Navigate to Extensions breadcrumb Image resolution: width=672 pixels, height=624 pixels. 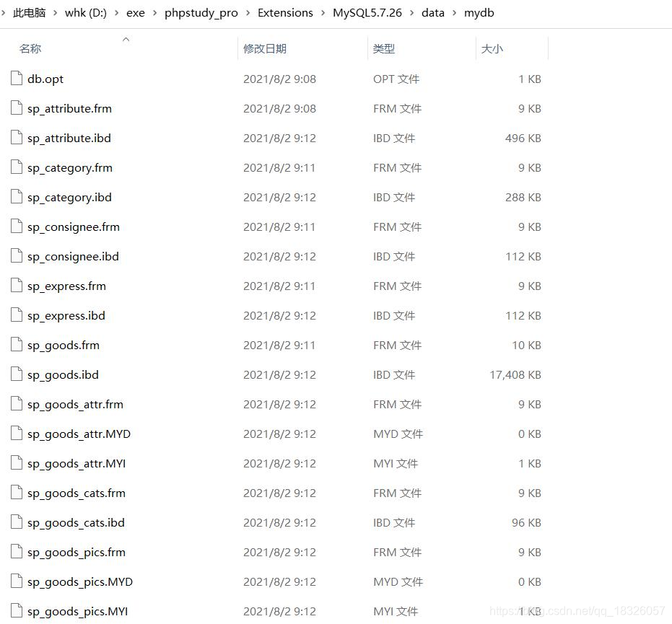point(285,13)
